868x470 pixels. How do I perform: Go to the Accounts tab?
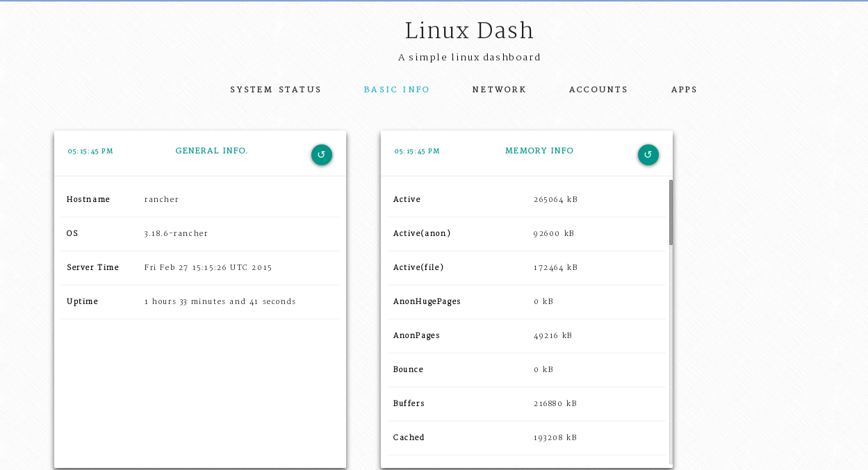[598, 90]
